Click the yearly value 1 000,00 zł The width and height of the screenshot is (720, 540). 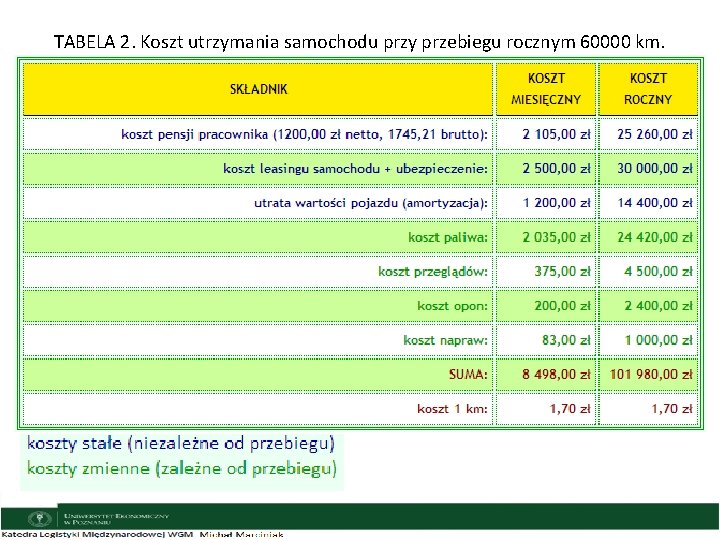658,340
